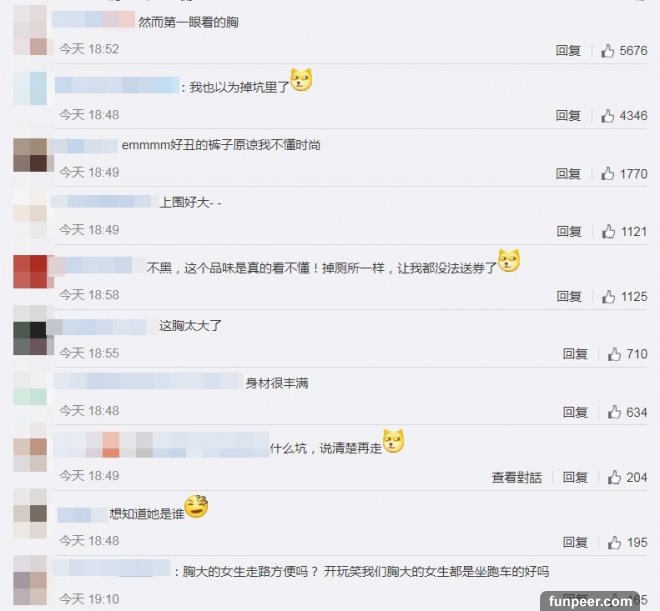The height and width of the screenshot is (611, 660).
Task: Click thumbs-up icon next to 710
Action: [x=614, y=354]
